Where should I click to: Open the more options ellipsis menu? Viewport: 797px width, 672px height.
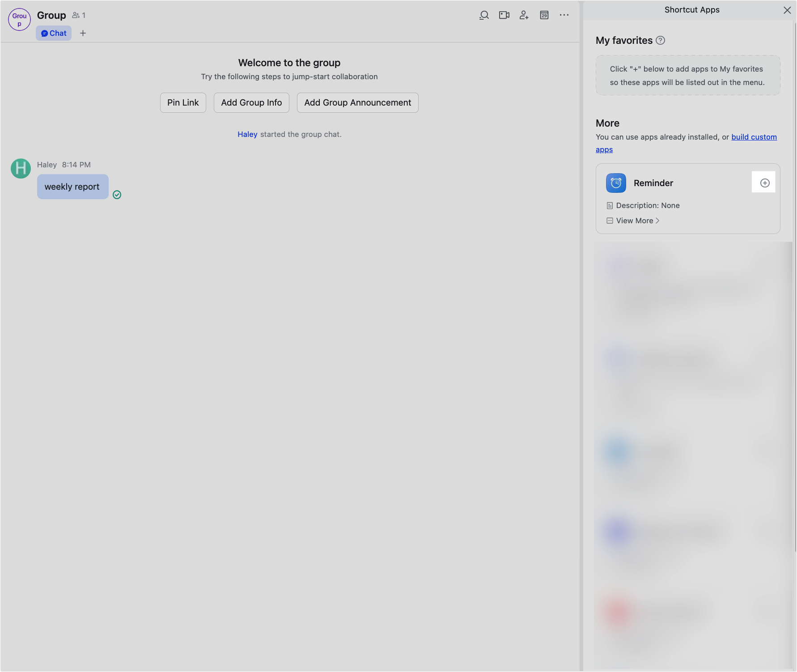(x=564, y=15)
